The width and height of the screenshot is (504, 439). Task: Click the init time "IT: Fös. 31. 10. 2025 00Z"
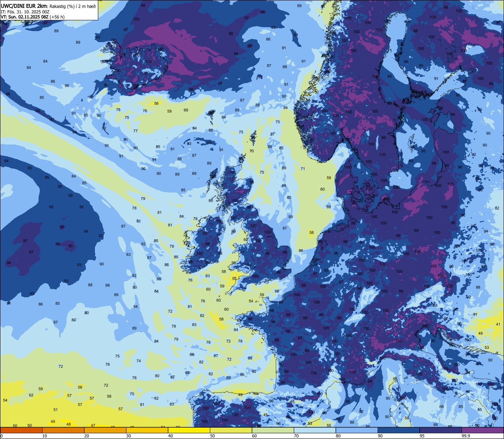pyautogui.click(x=25, y=11)
